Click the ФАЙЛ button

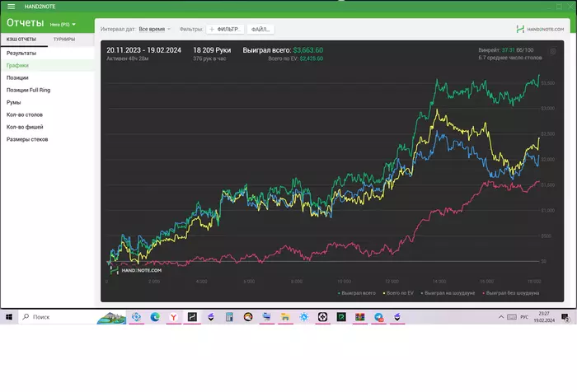(260, 29)
